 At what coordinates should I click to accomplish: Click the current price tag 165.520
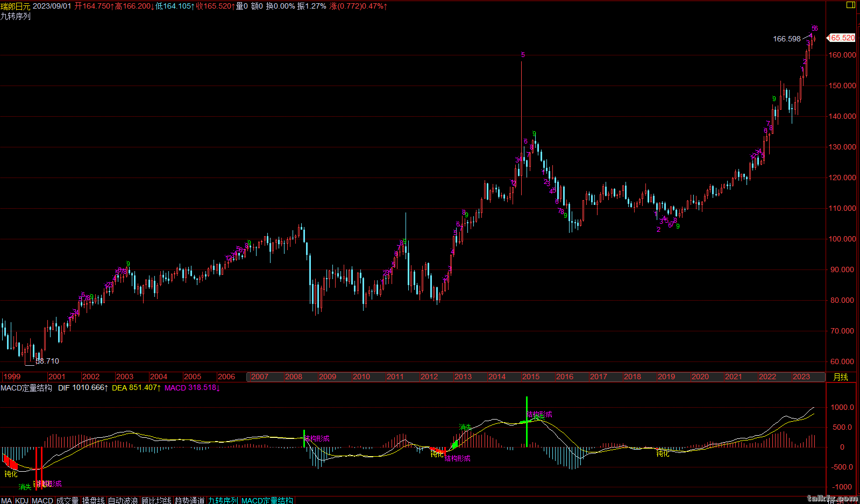[x=841, y=38]
